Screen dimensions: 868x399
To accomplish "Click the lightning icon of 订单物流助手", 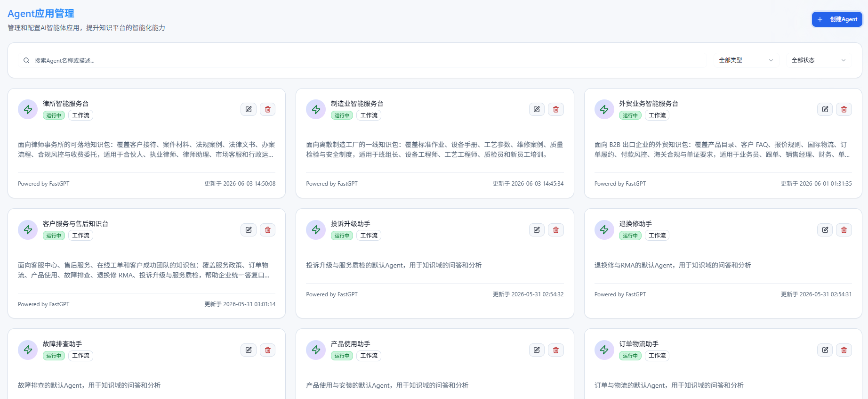I will 604,350.
